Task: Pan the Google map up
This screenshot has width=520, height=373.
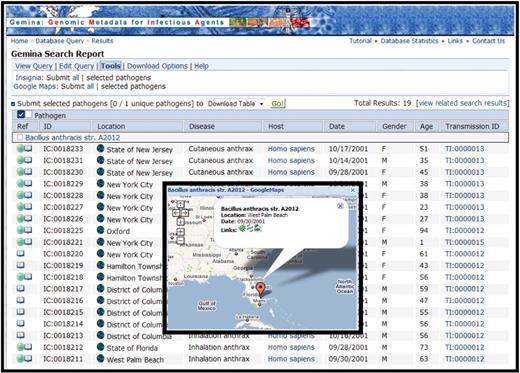Action: (180, 204)
